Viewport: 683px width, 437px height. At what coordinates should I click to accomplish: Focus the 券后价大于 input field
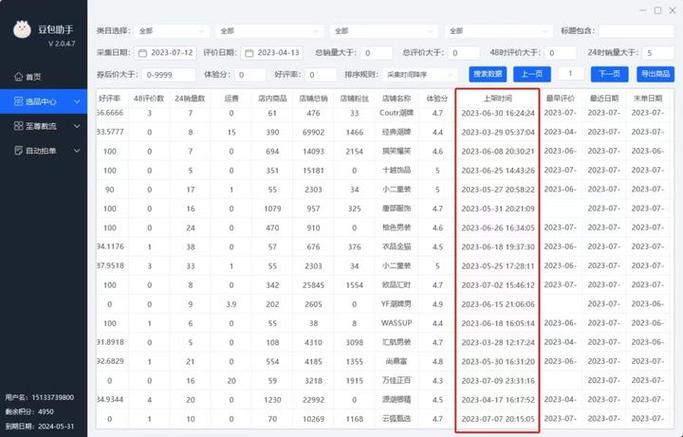(x=169, y=75)
